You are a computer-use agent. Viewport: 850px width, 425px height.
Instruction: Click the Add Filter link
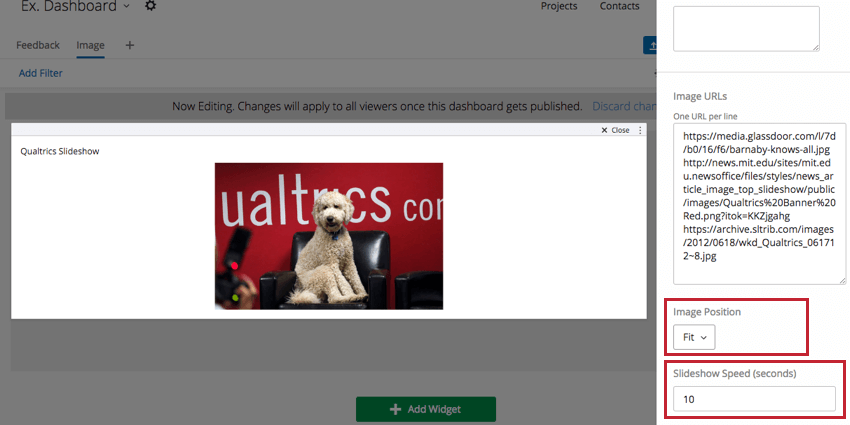[41, 73]
